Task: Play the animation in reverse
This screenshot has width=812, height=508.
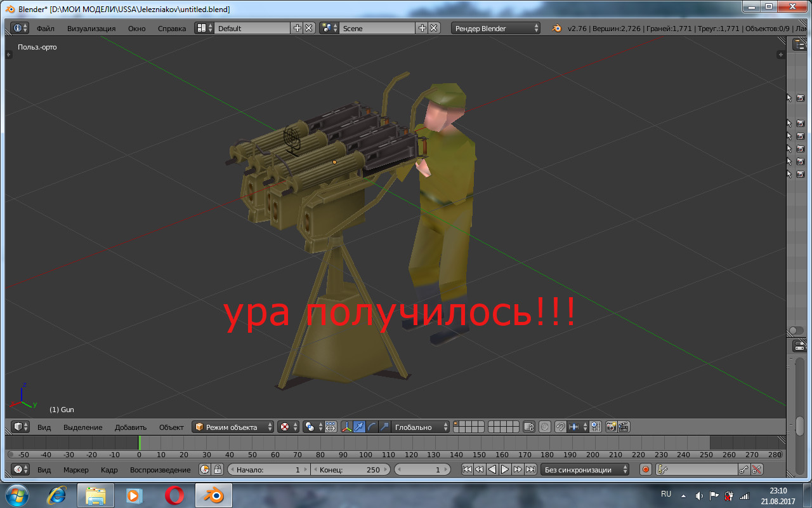Action: click(492, 469)
